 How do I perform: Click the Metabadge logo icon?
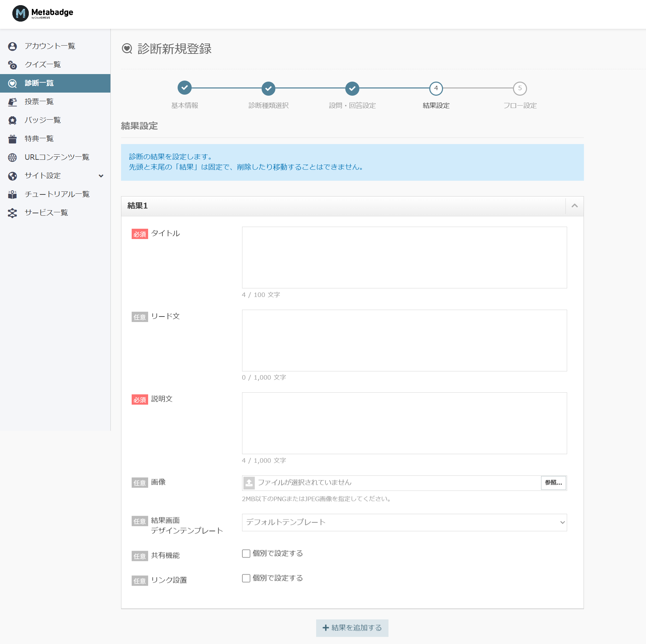20,13
